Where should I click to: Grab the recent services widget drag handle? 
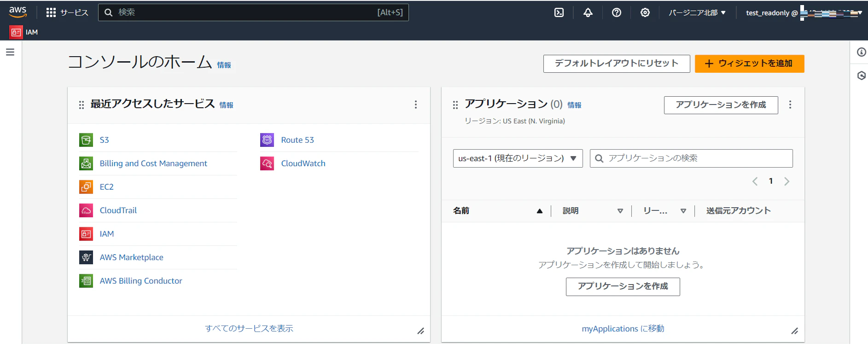[x=82, y=105]
